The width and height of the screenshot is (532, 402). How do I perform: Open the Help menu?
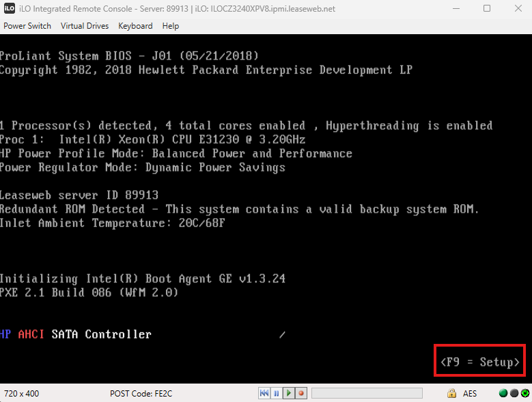[170, 26]
